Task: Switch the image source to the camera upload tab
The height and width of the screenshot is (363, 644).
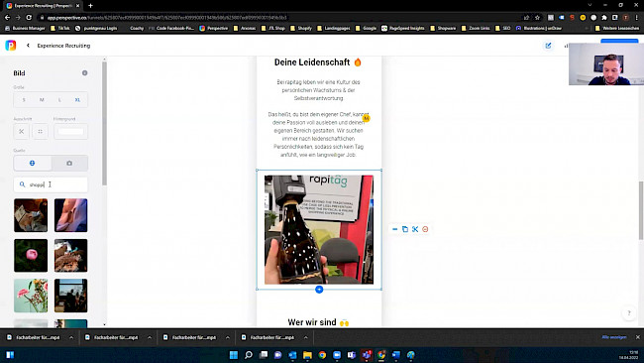Action: (x=69, y=164)
